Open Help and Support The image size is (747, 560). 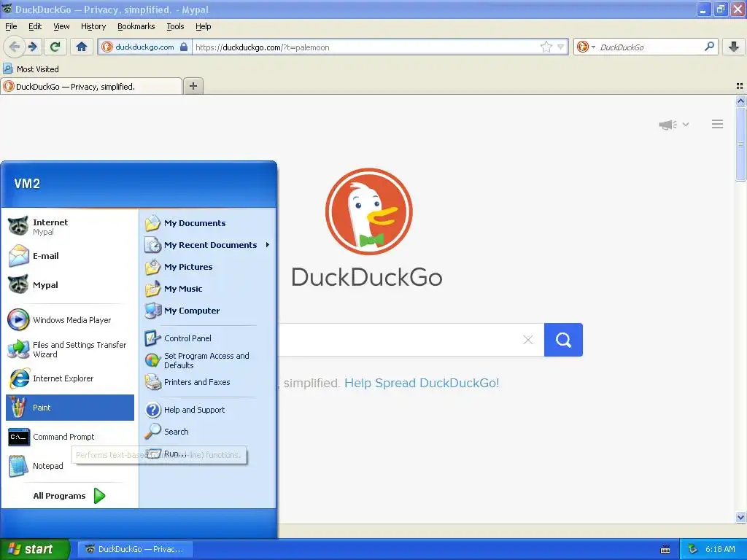207,410
